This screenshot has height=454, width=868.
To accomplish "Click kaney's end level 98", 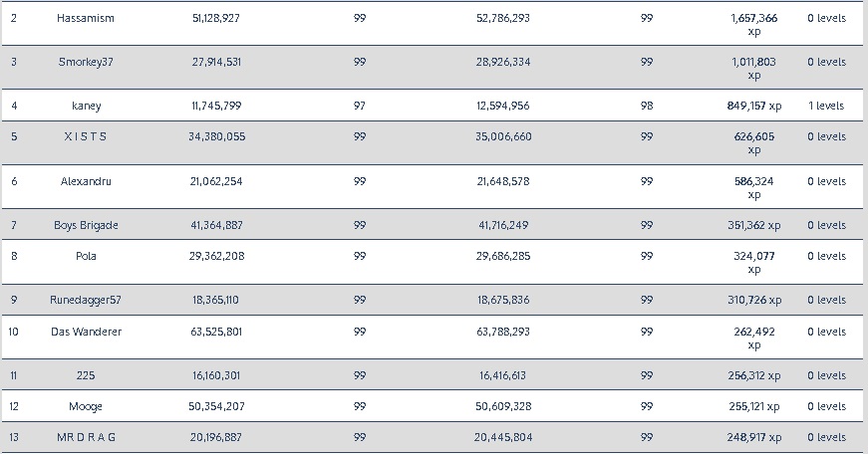I will pyautogui.click(x=647, y=106).
